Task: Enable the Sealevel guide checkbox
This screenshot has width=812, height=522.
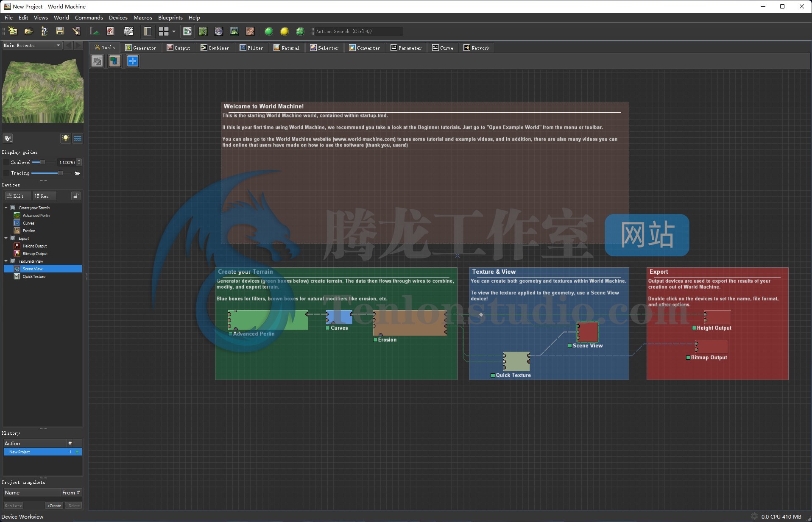Action: 6,162
